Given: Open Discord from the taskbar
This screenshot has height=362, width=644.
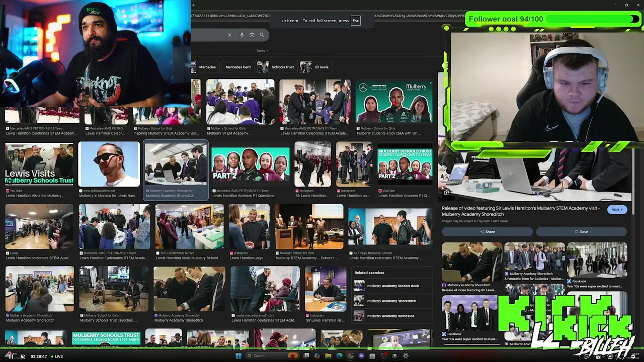Looking at the screenshot, I should (361, 356).
